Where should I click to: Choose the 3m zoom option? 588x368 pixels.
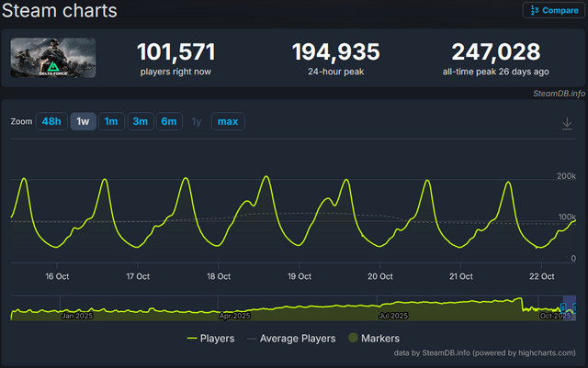141,122
